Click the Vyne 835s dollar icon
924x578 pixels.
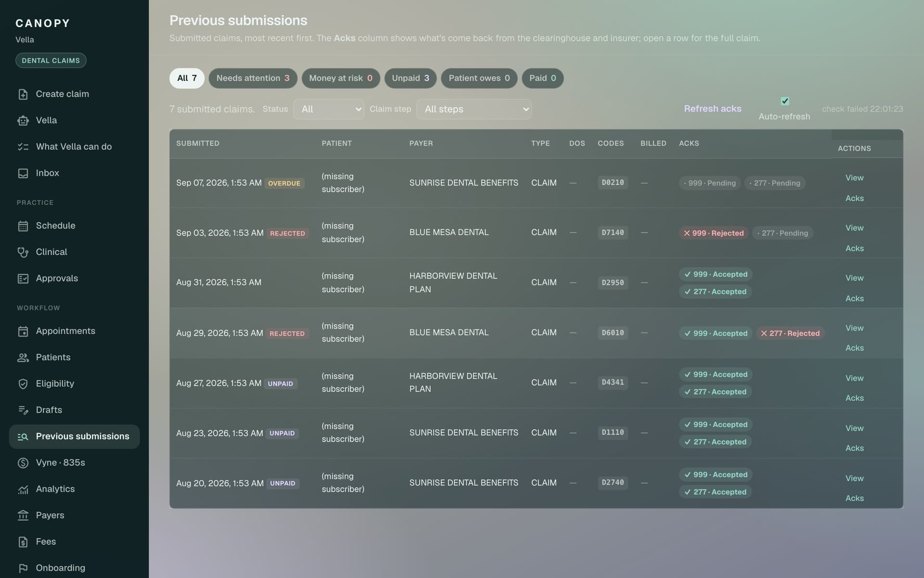point(23,463)
